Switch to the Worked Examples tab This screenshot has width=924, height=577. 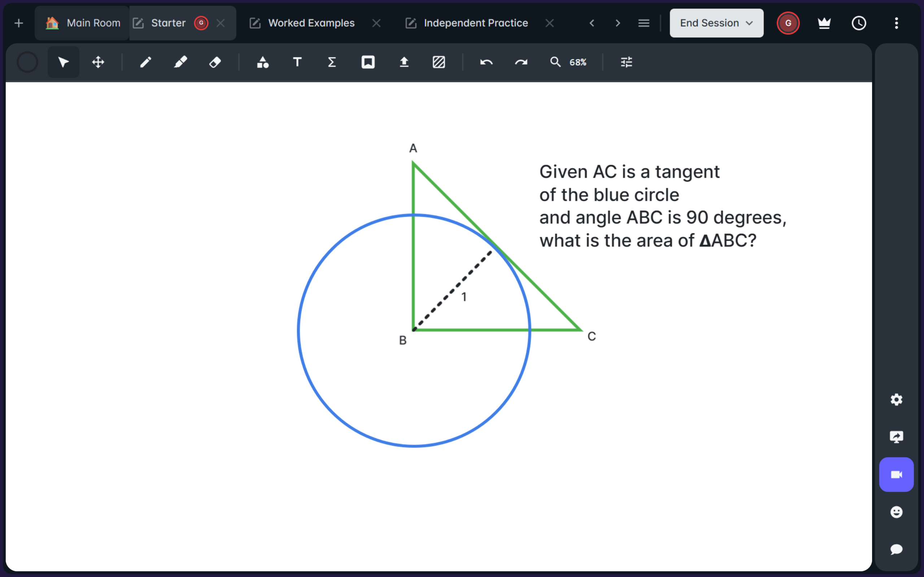point(311,23)
